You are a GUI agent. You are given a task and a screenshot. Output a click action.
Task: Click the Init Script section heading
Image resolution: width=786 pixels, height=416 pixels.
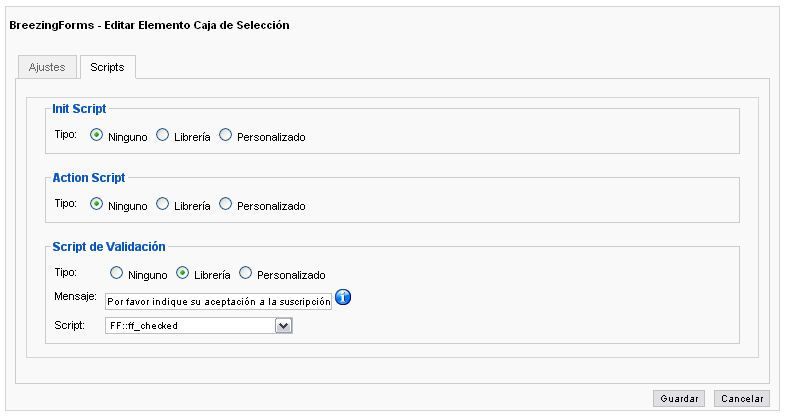79,109
